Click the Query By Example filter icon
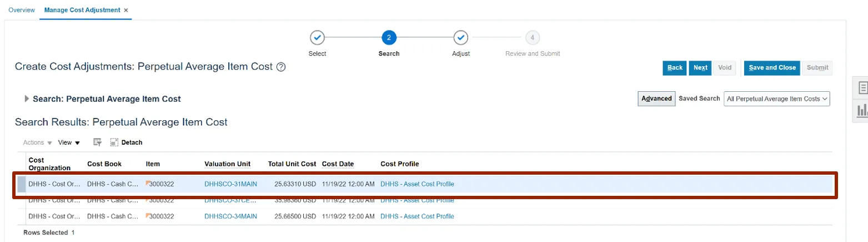This screenshot has width=868, height=242. [x=98, y=142]
